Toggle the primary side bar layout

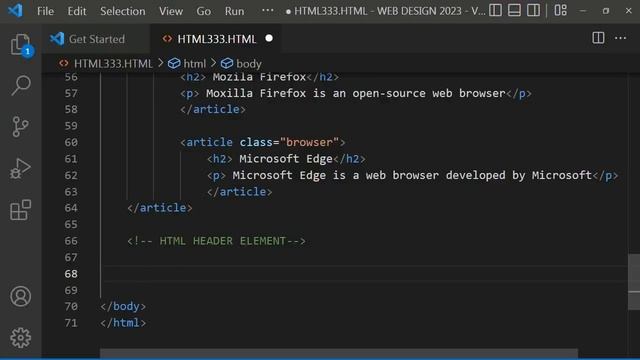tap(495, 10)
